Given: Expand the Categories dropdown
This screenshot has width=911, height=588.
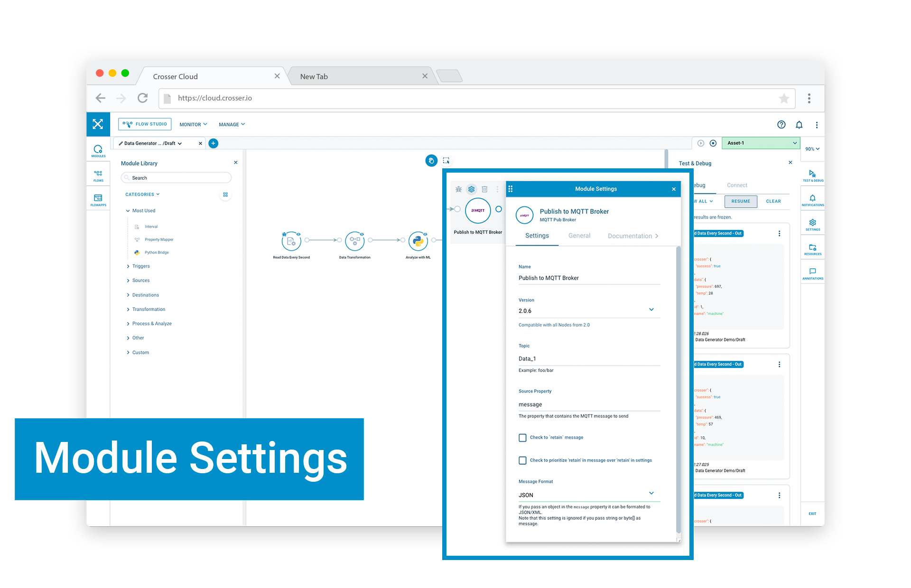Looking at the screenshot, I should [x=142, y=194].
